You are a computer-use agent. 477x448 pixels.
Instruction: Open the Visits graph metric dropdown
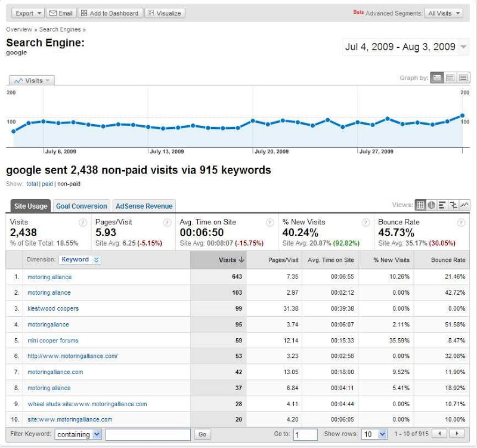coord(32,81)
